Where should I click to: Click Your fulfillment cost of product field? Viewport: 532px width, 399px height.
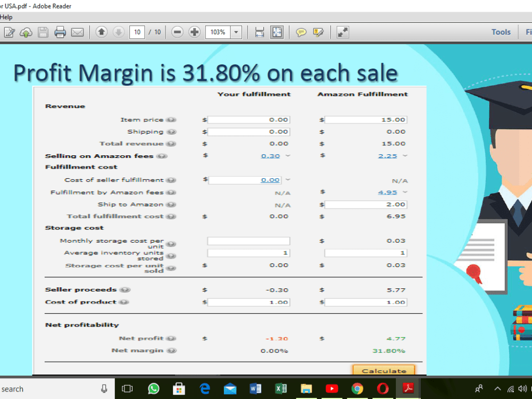248,302
